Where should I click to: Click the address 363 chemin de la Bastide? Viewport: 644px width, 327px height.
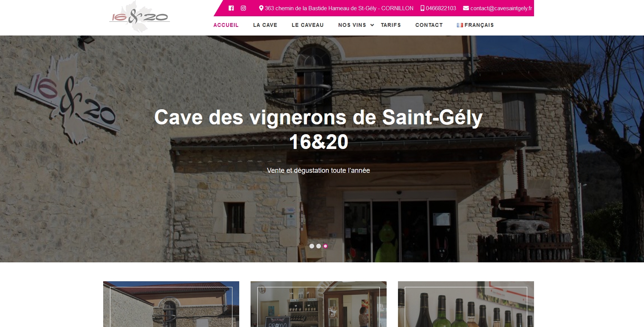click(x=339, y=8)
